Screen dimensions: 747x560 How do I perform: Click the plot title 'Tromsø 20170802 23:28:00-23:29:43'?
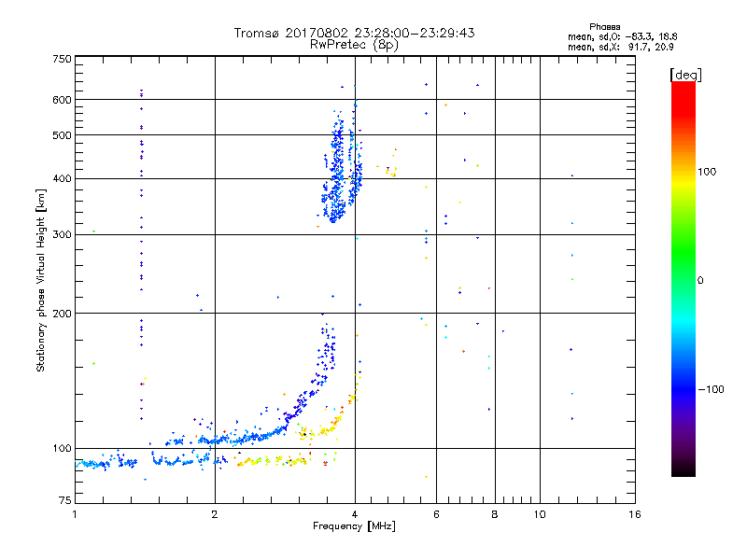[x=354, y=33]
